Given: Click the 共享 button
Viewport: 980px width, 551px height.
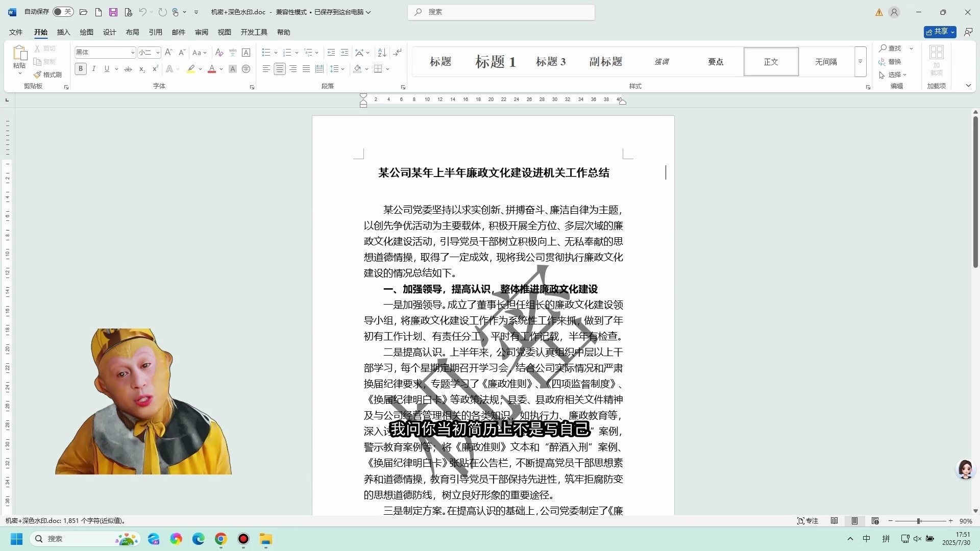Looking at the screenshot, I should point(939,31).
